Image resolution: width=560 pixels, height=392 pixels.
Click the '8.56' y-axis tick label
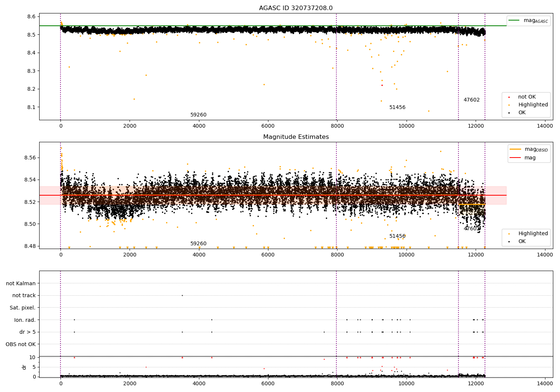click(x=30, y=158)
